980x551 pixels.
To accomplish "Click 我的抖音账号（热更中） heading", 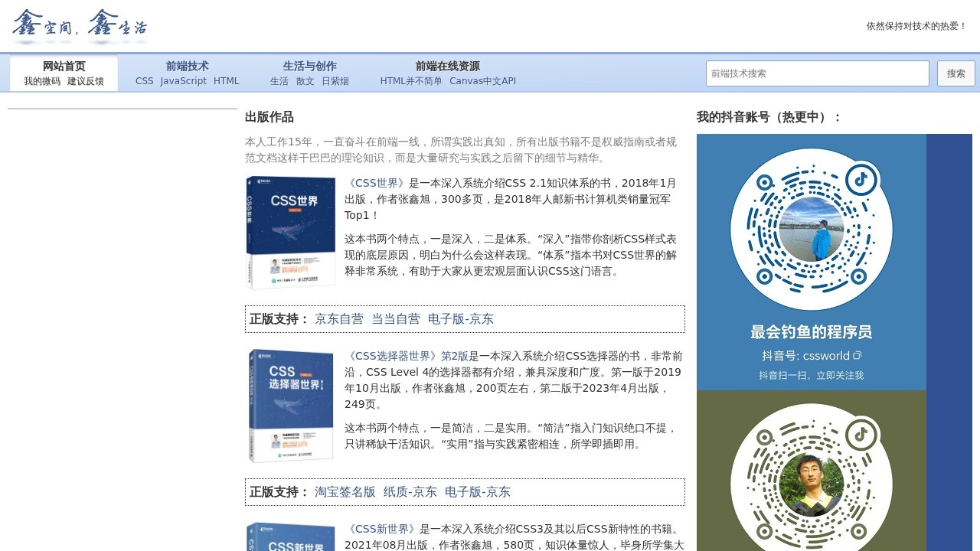I will [769, 117].
